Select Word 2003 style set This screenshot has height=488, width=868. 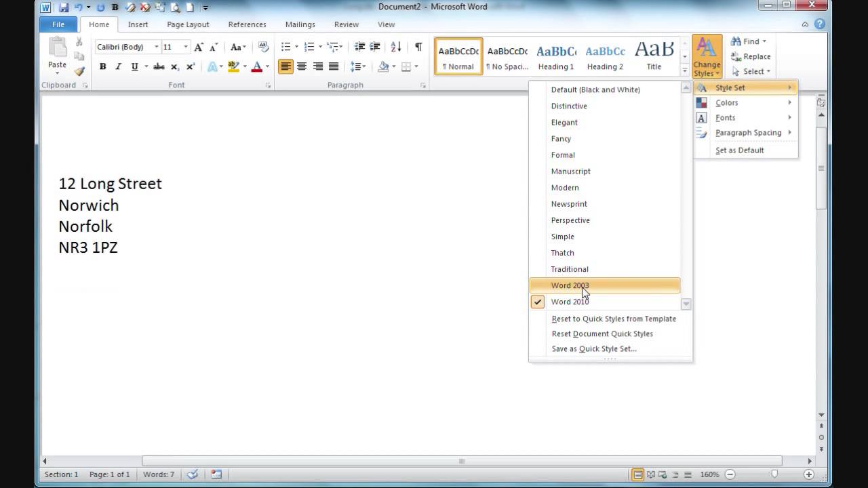pyautogui.click(x=604, y=285)
